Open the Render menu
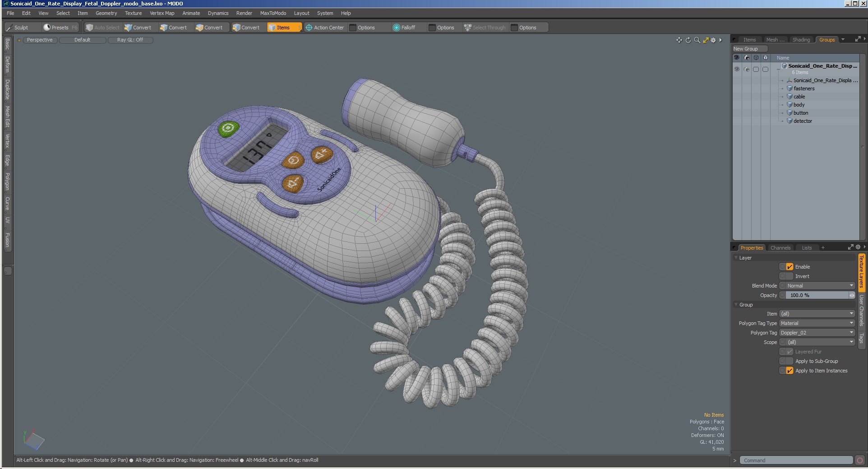Screen dimensions: 868x469 pos(244,13)
